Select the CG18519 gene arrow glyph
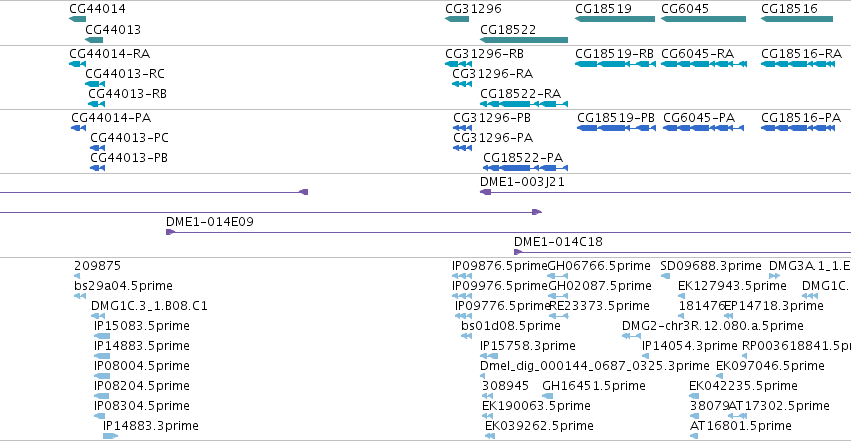The height and width of the screenshot is (441, 851). [x=615, y=19]
